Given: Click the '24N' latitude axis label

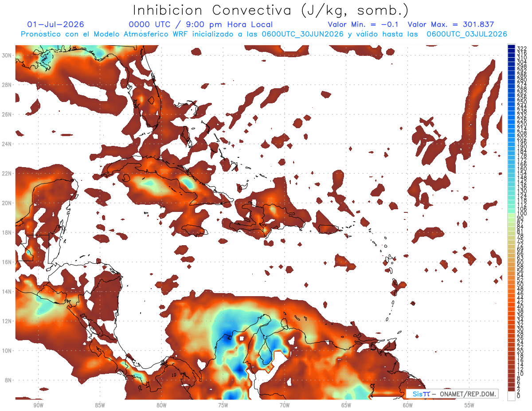Looking at the screenshot, I should click(7, 144).
